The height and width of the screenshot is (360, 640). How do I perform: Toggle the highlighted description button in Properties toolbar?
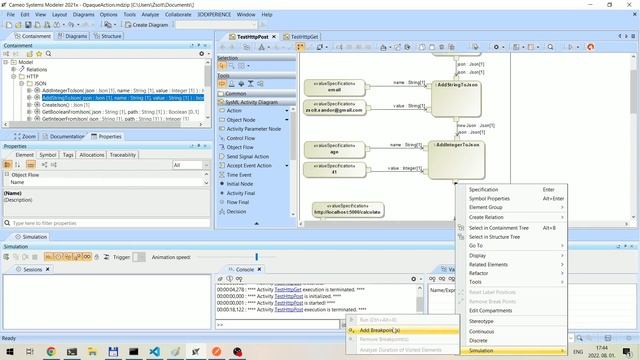(x=31, y=164)
